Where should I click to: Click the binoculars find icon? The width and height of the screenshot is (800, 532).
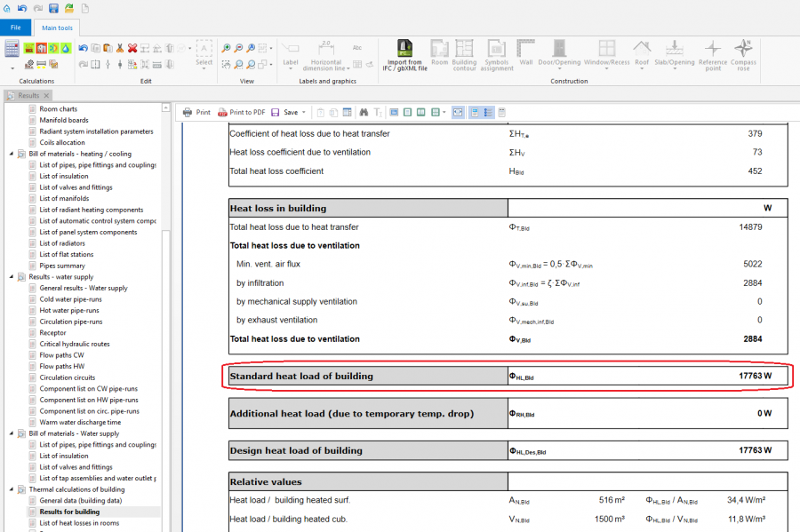click(363, 113)
